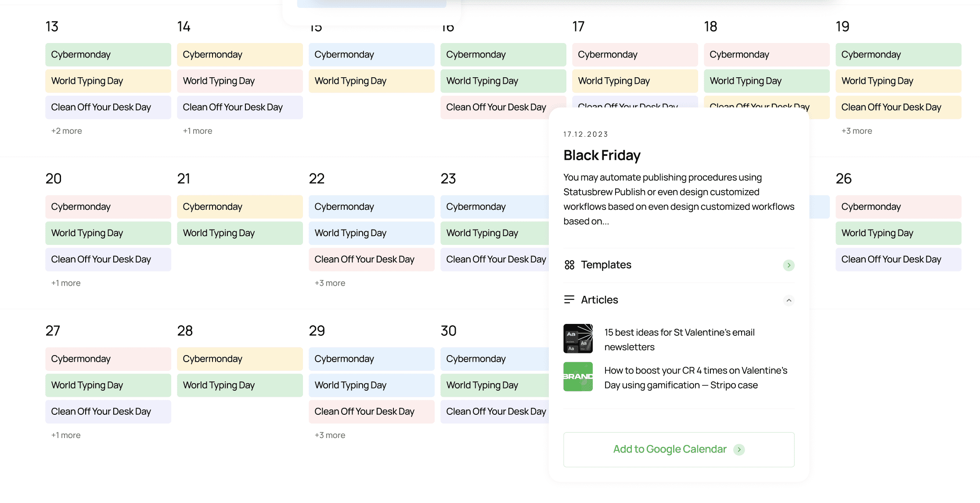Open '15 best ideas for St Valentine's email newsletters'
The height and width of the screenshot is (503, 980).
pyautogui.click(x=679, y=339)
